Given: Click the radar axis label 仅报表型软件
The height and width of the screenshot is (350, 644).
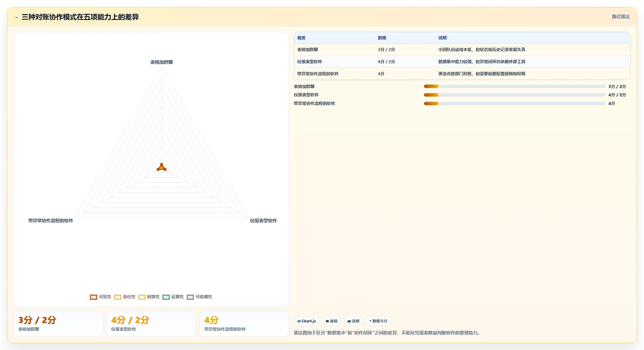Looking at the screenshot, I should point(263,221).
